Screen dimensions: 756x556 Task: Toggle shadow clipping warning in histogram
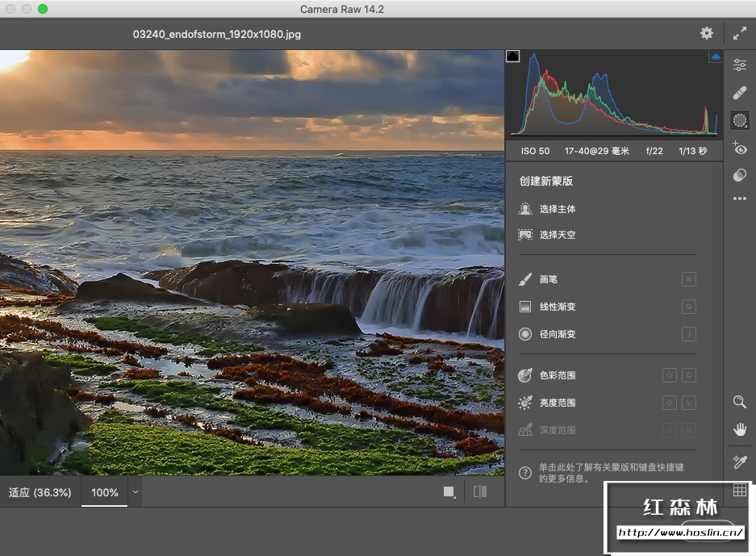click(512, 56)
